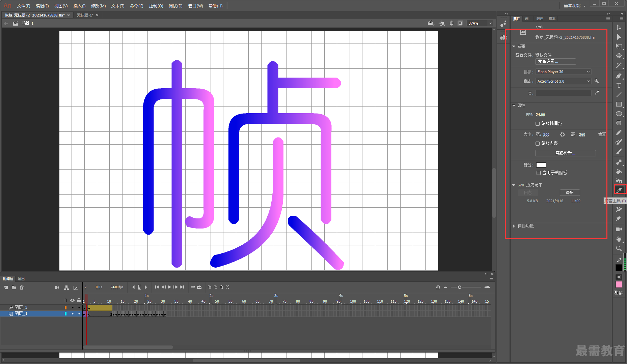Select the Eyedropper tool
627x364 pixels.
[x=619, y=190]
